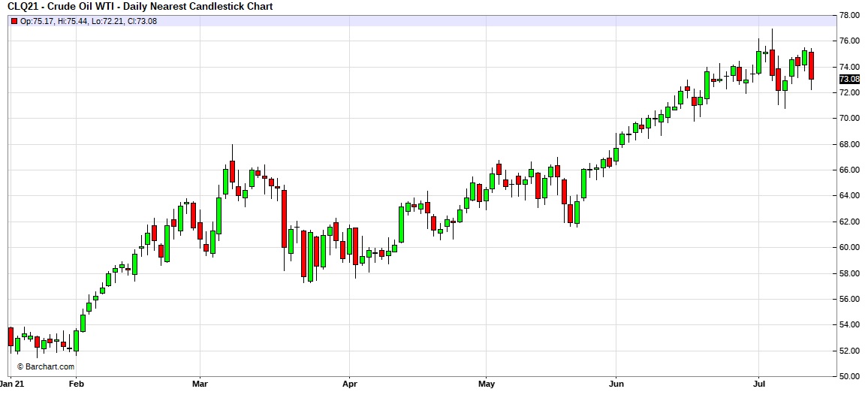
Task: Click the 56.00 price axis label
Action: [x=849, y=300]
